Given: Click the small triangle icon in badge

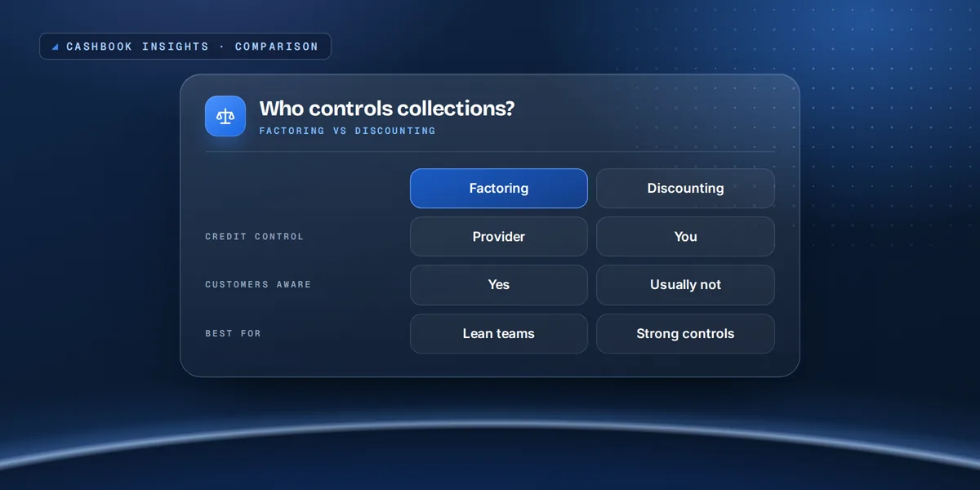Looking at the screenshot, I should click(x=56, y=47).
